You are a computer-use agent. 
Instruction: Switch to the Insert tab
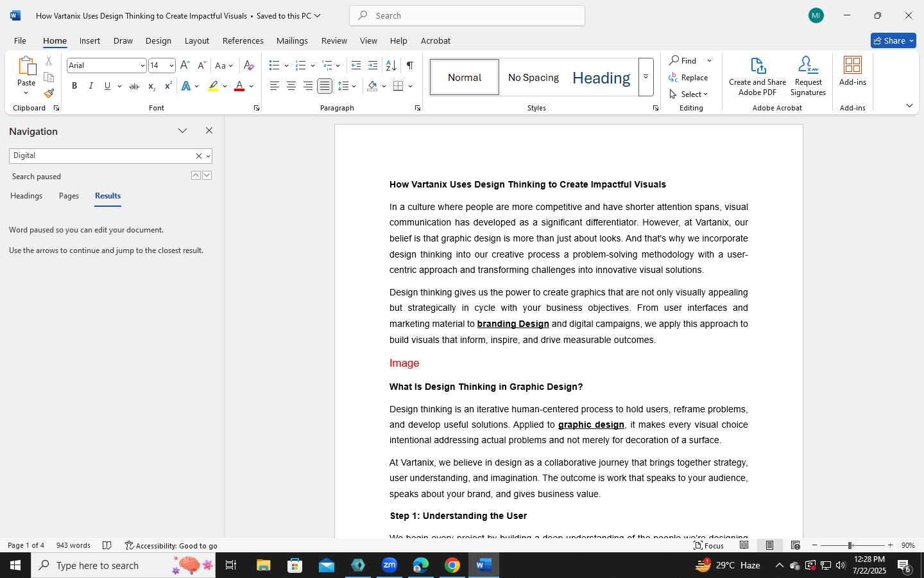[x=90, y=40]
